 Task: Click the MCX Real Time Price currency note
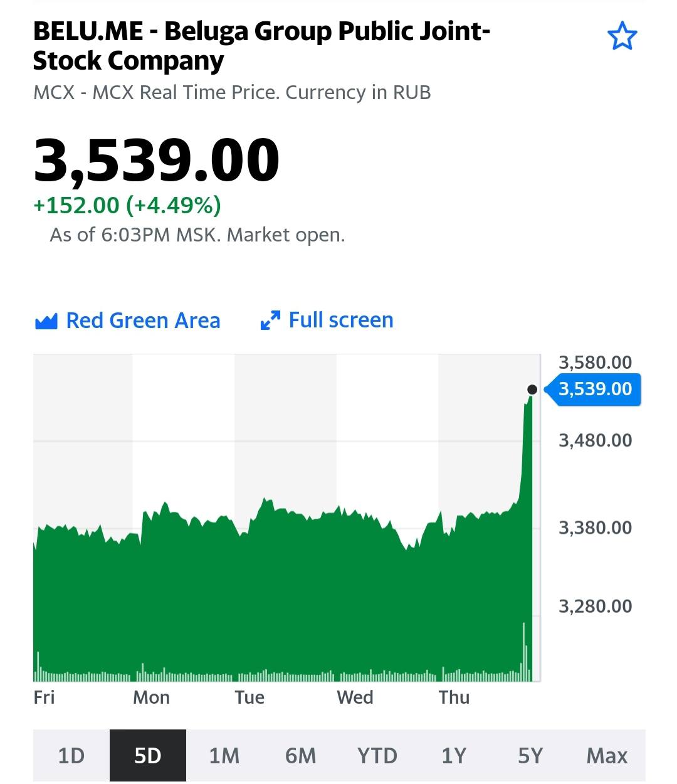pyautogui.click(x=232, y=93)
